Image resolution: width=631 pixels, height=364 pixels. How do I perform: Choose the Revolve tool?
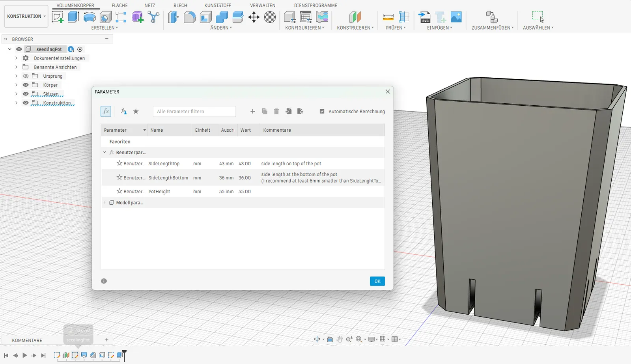point(90,17)
